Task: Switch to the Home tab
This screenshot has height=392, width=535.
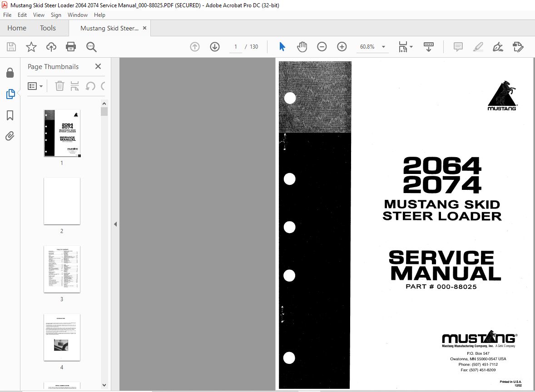Action: [17, 28]
